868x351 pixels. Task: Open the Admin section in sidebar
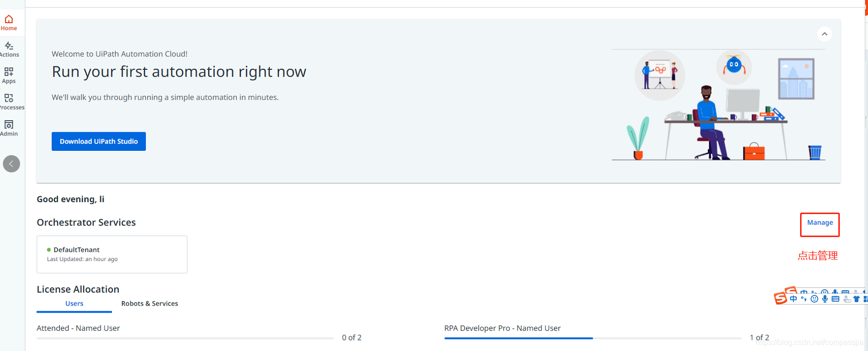pyautogui.click(x=9, y=128)
